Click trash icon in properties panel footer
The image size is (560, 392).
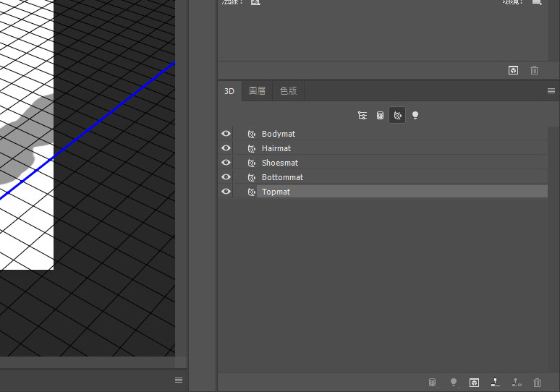tap(535, 70)
